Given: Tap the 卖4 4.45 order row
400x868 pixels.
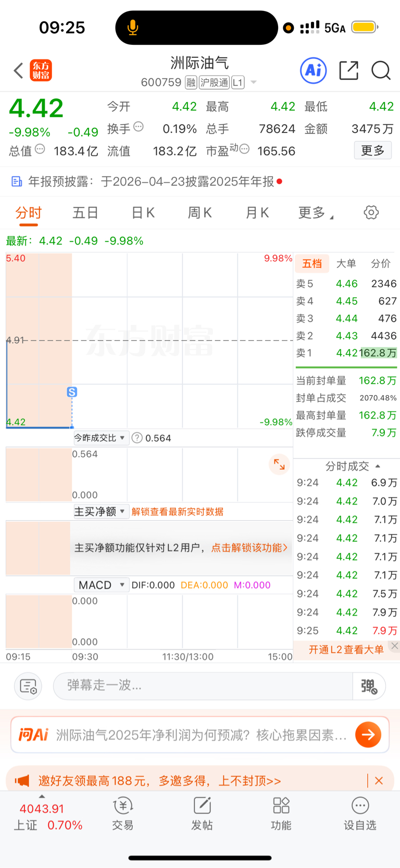Looking at the screenshot, I should 346,301.
